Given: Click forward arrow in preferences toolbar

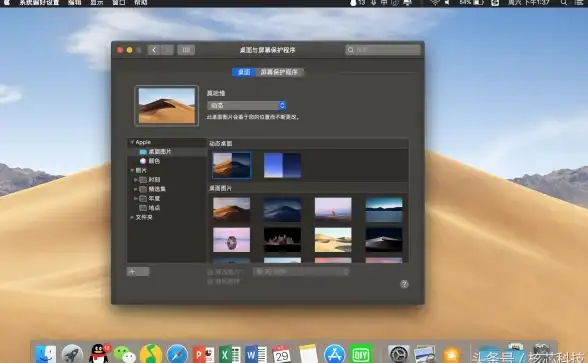Looking at the screenshot, I should click(167, 50).
